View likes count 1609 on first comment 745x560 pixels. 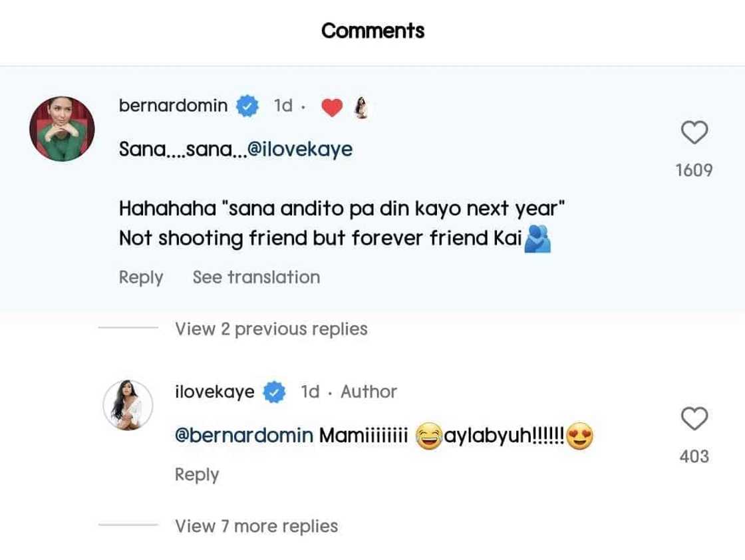694,170
